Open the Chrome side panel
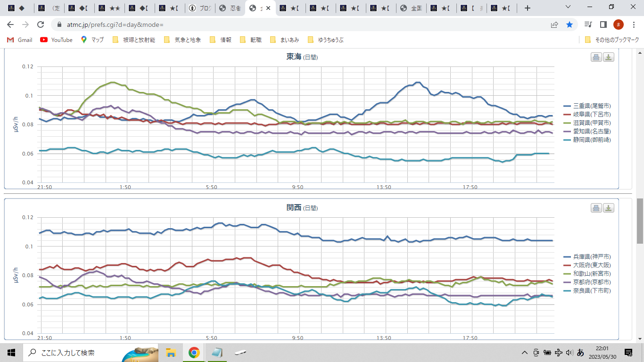The width and height of the screenshot is (644, 362). coord(603,25)
